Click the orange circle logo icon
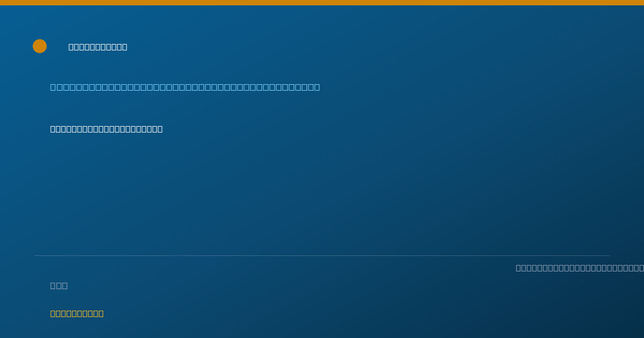 (40, 46)
